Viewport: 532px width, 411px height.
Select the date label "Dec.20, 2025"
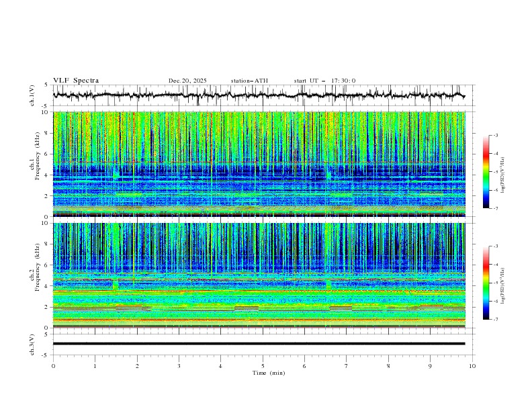tap(187, 81)
